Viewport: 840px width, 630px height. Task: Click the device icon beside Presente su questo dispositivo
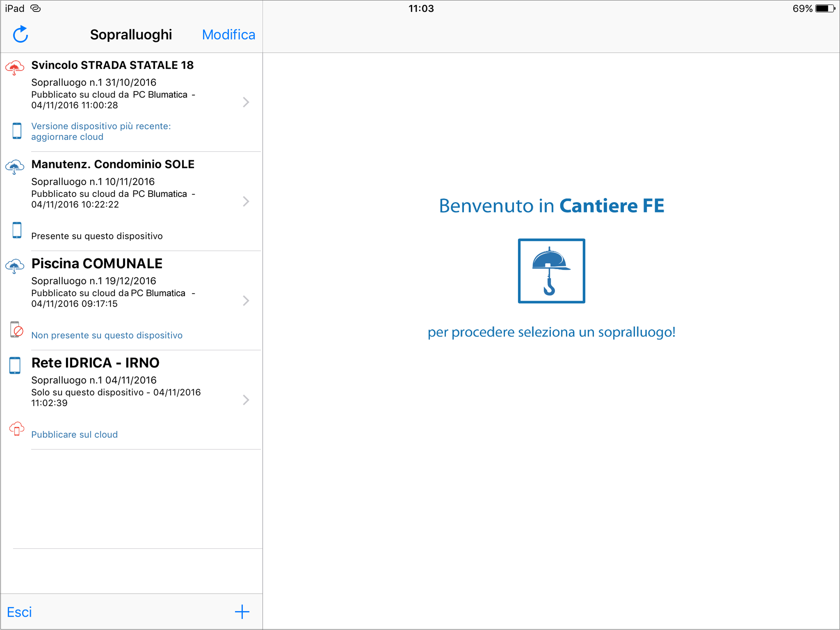pos(17,230)
